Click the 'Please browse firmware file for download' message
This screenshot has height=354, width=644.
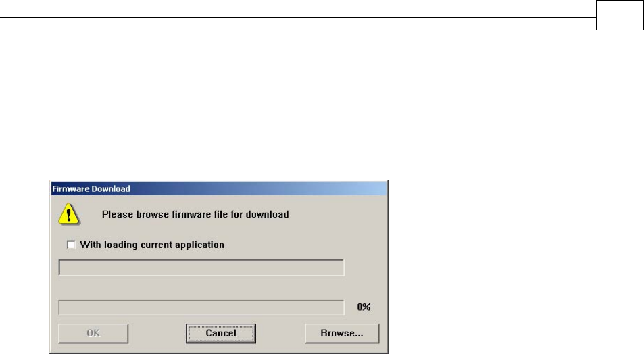tap(195, 214)
